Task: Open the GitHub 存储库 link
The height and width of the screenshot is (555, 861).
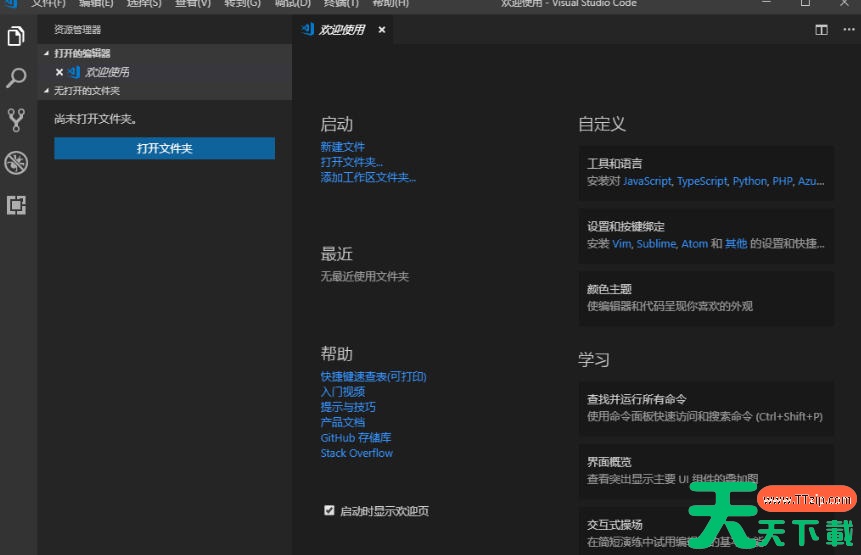Action: (x=356, y=438)
